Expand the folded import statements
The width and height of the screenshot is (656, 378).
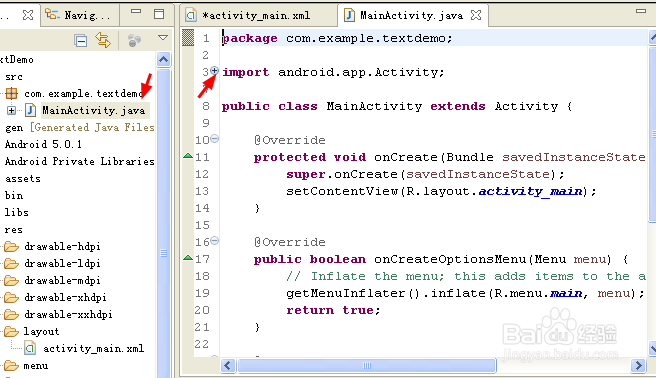(x=214, y=71)
